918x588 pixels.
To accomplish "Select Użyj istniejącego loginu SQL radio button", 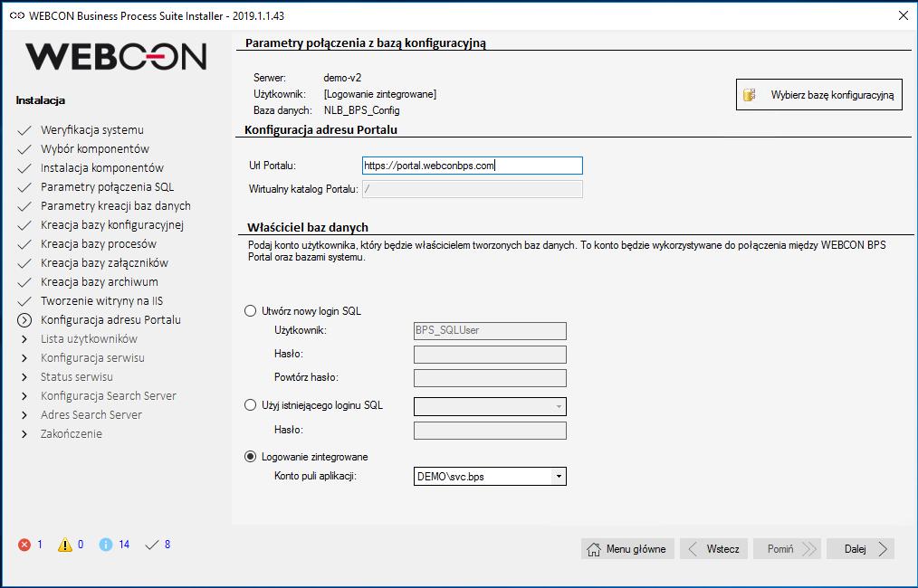I will pyautogui.click(x=250, y=405).
